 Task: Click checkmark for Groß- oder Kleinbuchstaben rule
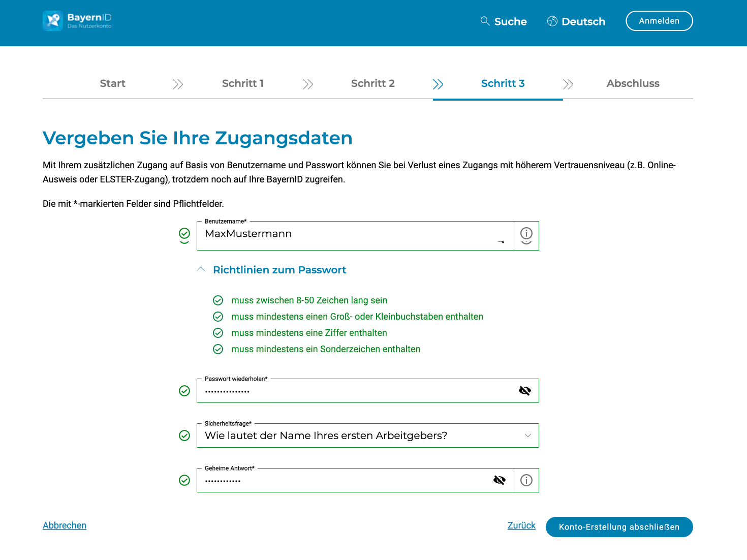(218, 317)
